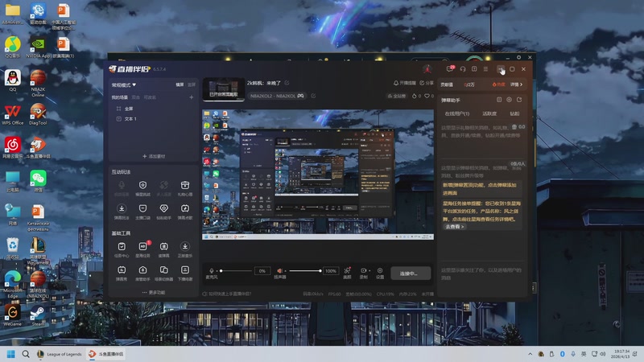Switch to 竖屏 portrait orientation
644x362 pixels.
click(x=192, y=84)
